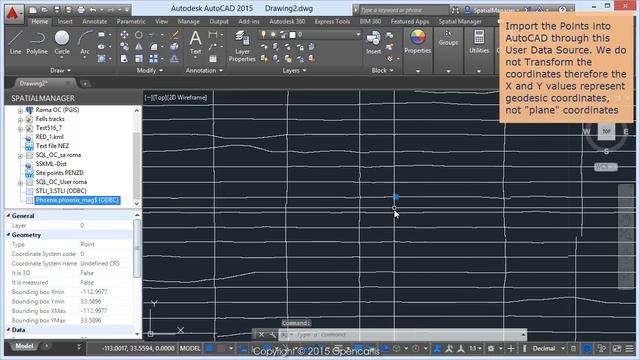Toggle Isolate Objects in status bar
The image size is (640, 360).
pyautogui.click(x=602, y=349)
